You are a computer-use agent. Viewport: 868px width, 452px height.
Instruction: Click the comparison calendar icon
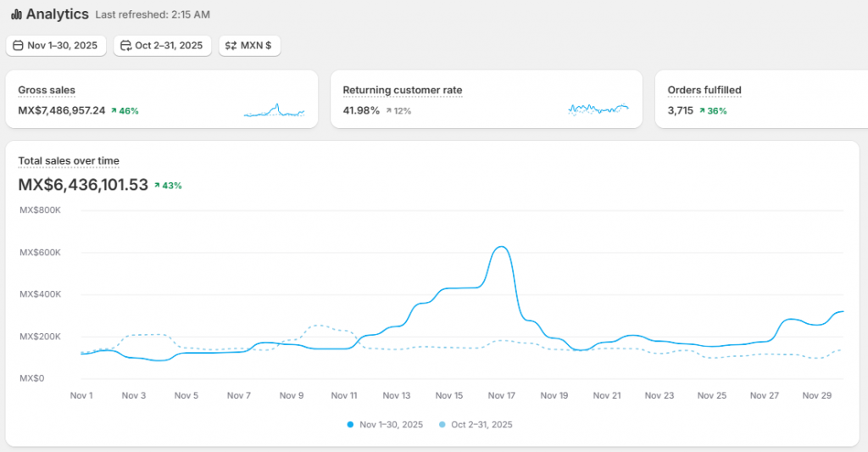tap(126, 46)
